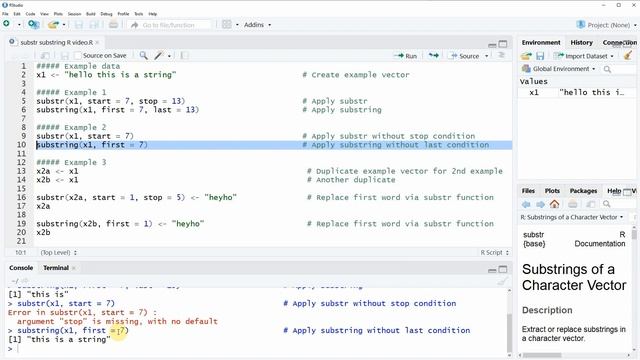Open the (Top Level) scope selector
This screenshot has width=640, height=360.
(58, 253)
